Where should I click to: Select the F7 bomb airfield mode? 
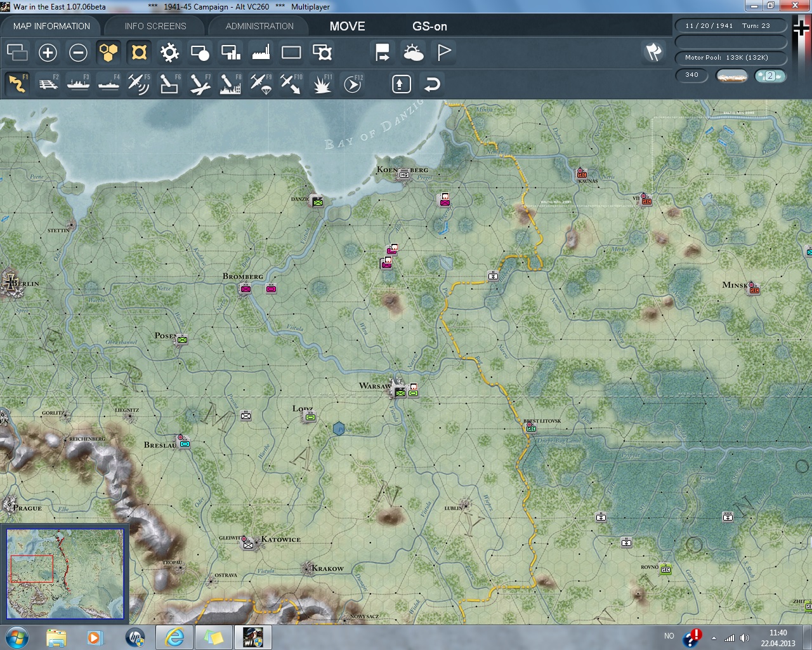coord(200,84)
